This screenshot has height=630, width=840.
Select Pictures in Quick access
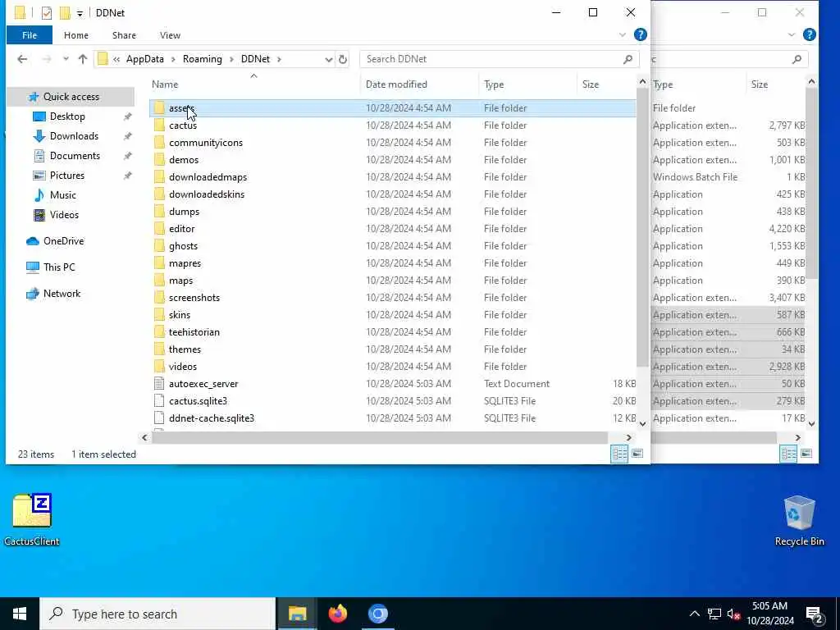pyautogui.click(x=67, y=176)
